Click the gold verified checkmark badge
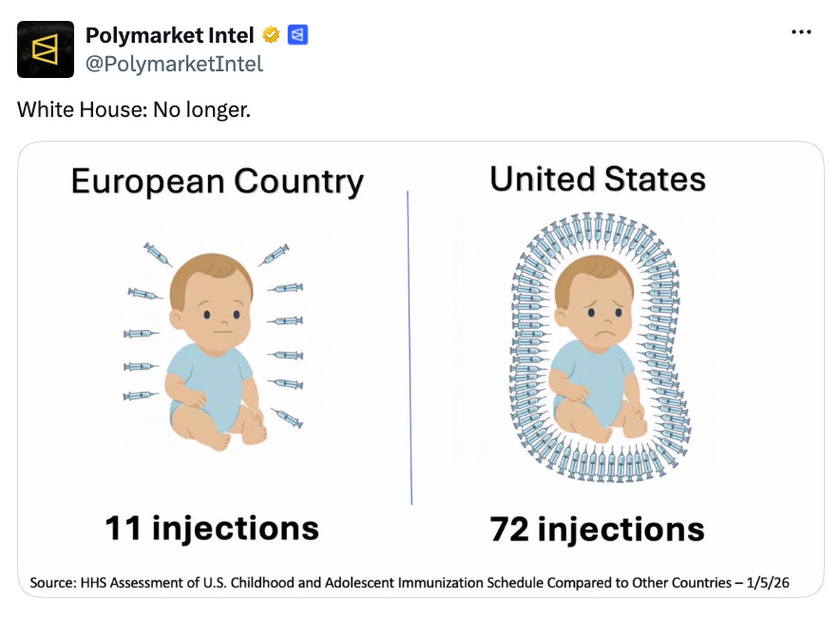Screen dimensions: 840x620 (x=271, y=35)
